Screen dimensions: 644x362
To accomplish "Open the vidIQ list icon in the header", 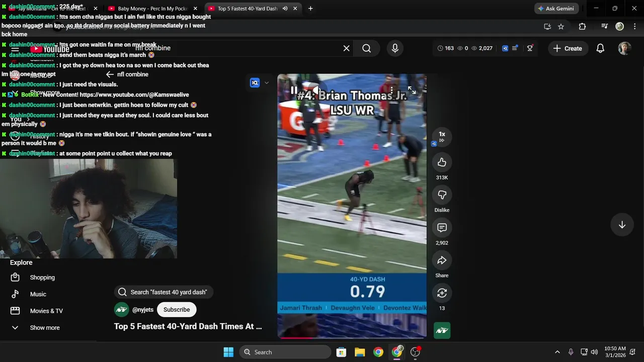I will [515, 48].
